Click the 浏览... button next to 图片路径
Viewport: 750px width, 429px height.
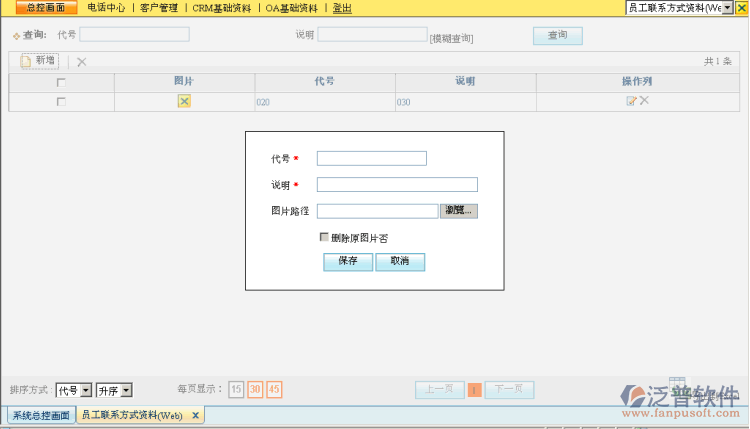point(459,211)
